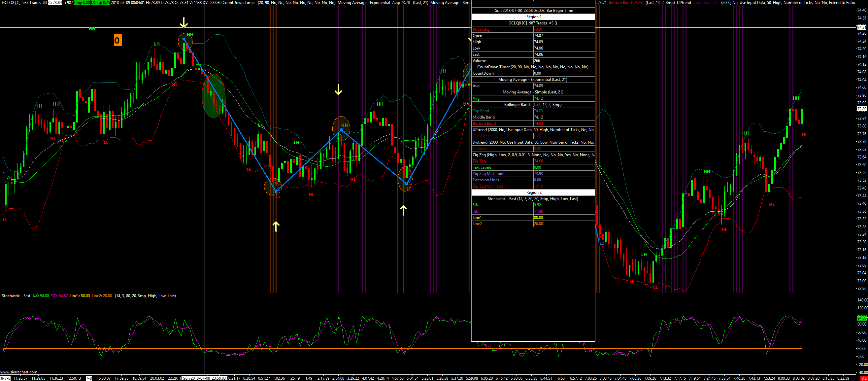Click the 'Zig Zag Oscillator' row

487,186
